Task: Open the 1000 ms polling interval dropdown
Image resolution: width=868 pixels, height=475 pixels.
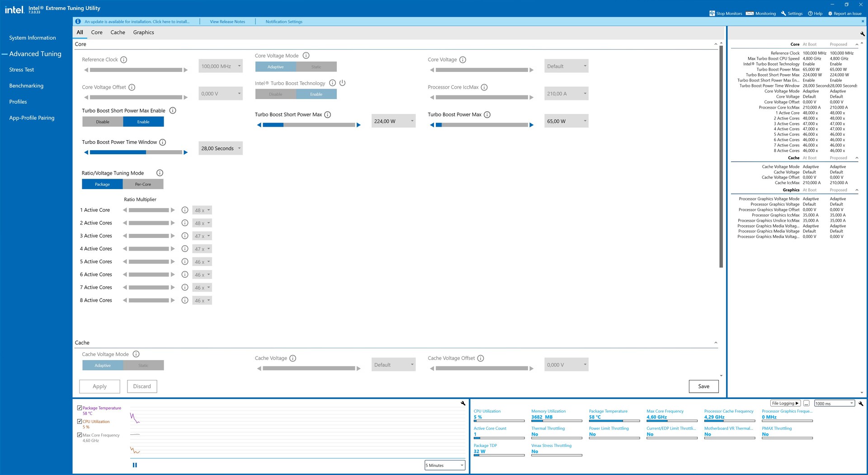Action: [x=834, y=404]
